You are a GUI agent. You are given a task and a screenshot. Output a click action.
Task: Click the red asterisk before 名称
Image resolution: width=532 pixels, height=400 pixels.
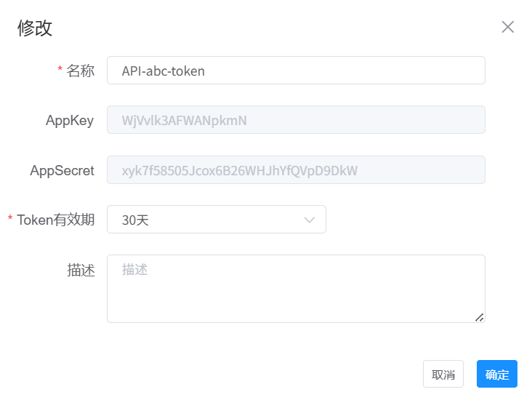[60, 70]
